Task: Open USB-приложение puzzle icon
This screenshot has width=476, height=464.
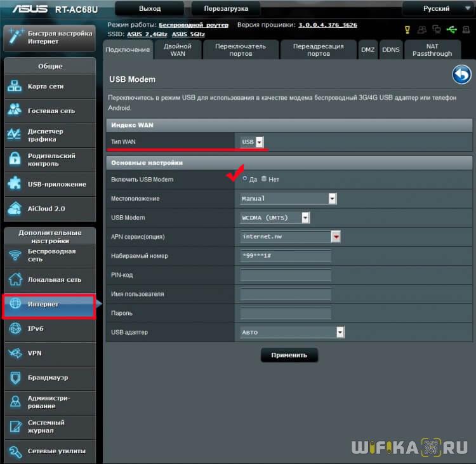Action: click(15, 183)
